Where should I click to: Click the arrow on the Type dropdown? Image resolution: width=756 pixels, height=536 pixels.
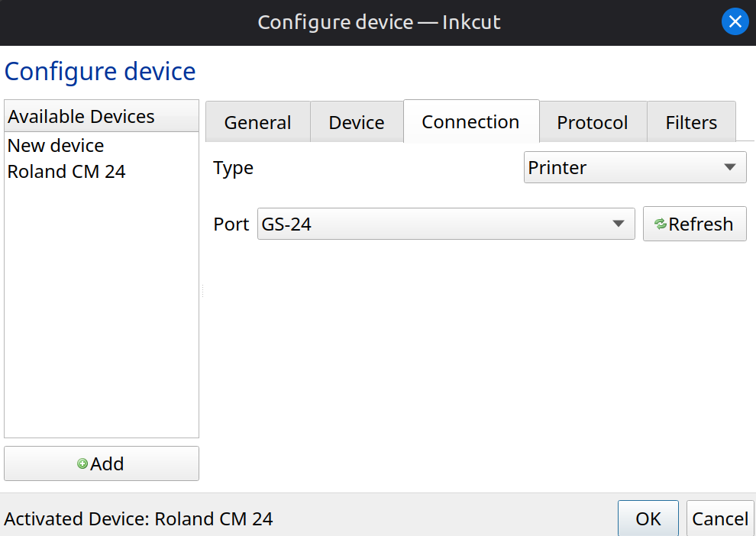coord(730,167)
